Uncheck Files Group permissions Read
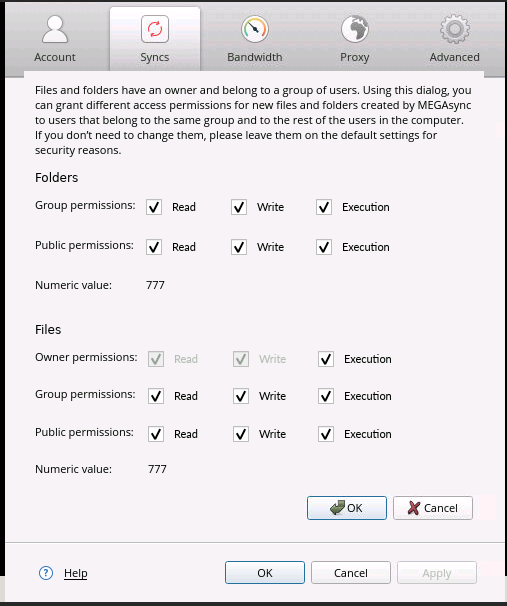The width and height of the screenshot is (507, 606). click(x=156, y=396)
